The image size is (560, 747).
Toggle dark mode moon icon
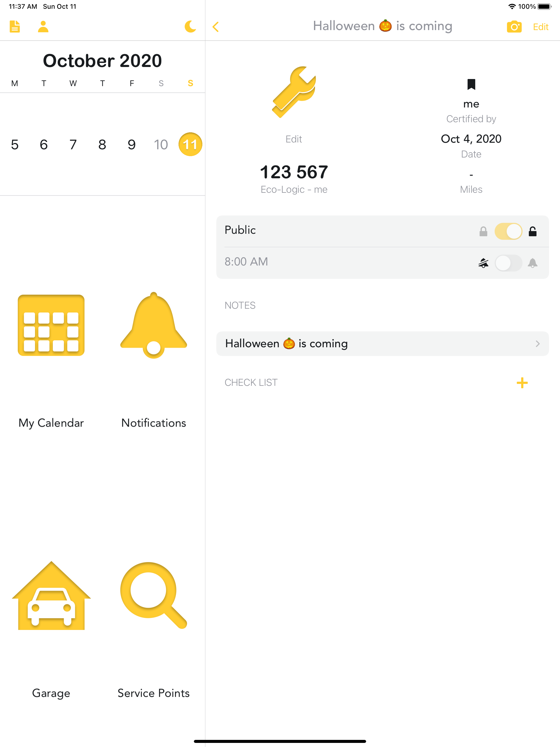coord(190,26)
